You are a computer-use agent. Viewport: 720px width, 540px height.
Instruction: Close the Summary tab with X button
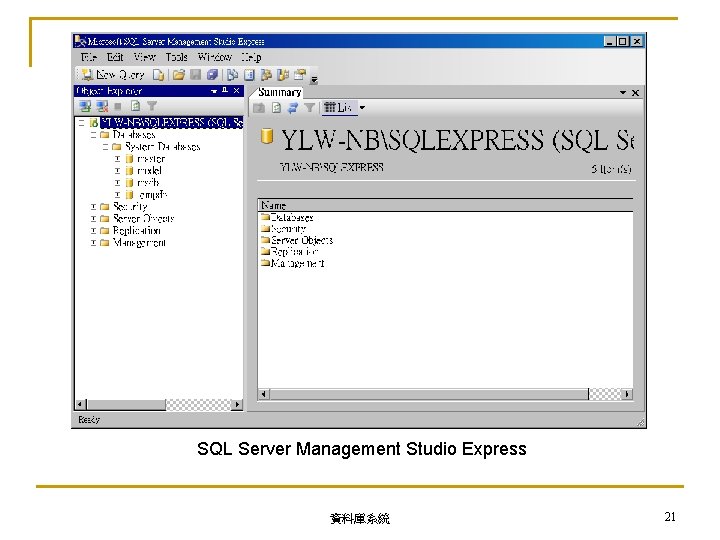tap(636, 93)
